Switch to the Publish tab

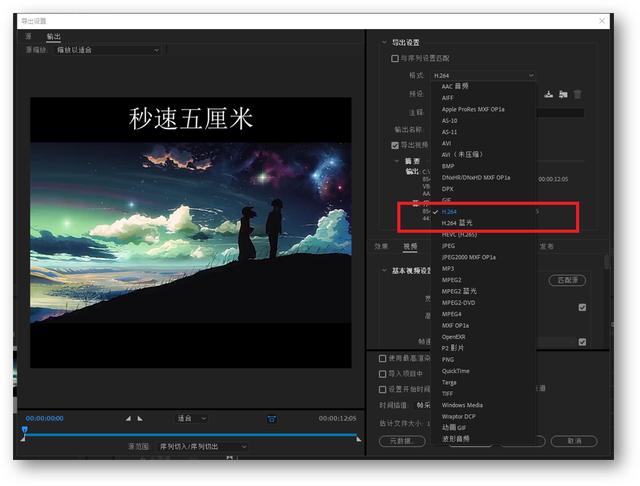coord(547,246)
